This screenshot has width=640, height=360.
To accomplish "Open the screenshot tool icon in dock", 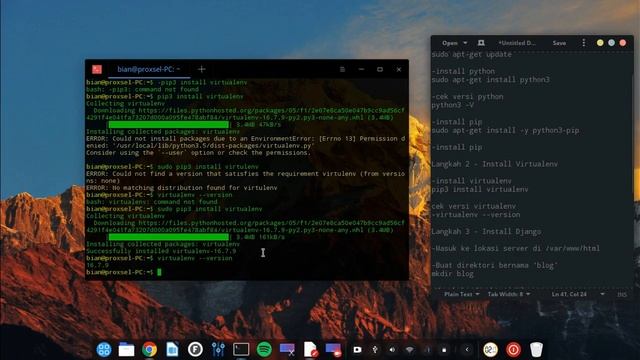I will click(x=287, y=349).
